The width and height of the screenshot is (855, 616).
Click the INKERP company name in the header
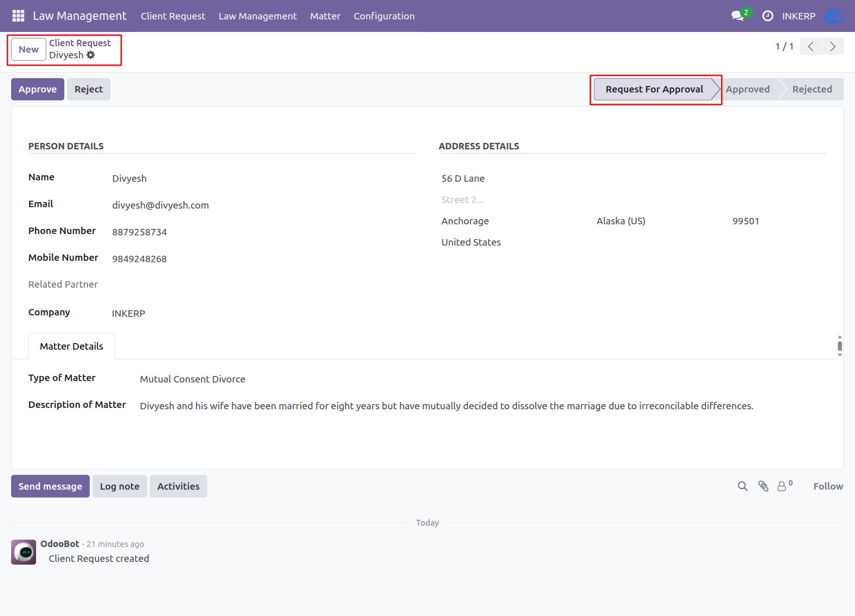tap(799, 16)
